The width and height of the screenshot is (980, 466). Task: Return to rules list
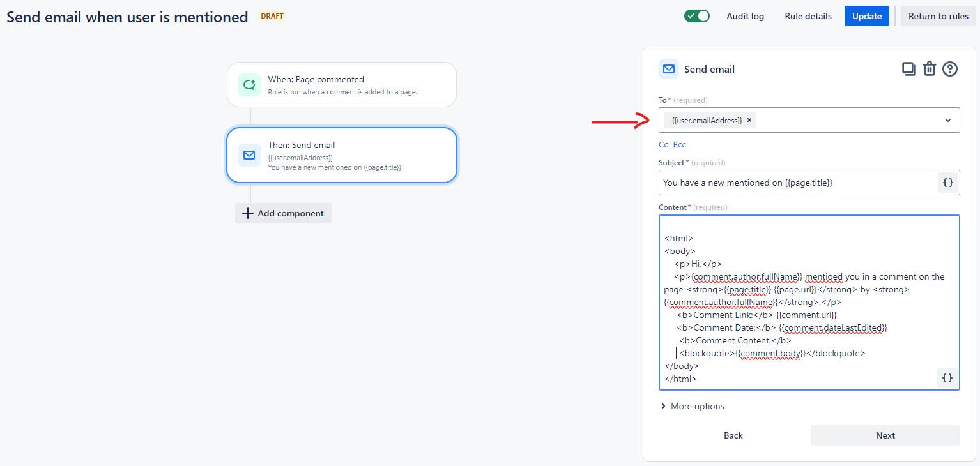938,15
